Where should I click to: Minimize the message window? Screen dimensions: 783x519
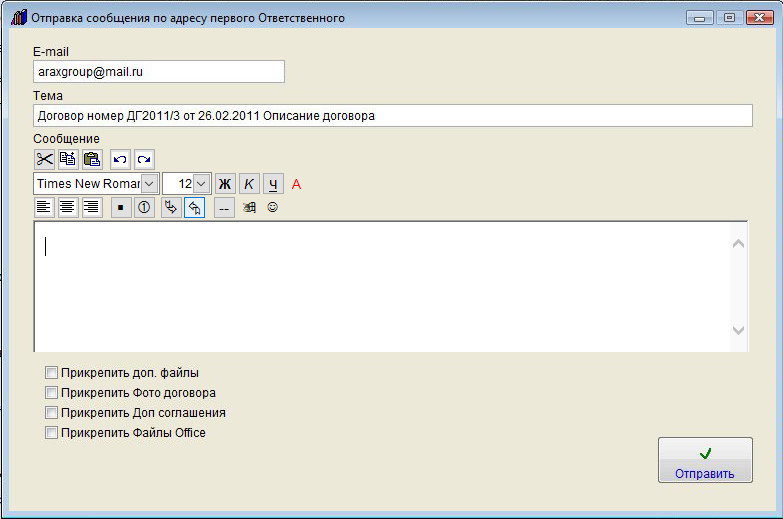pos(700,18)
